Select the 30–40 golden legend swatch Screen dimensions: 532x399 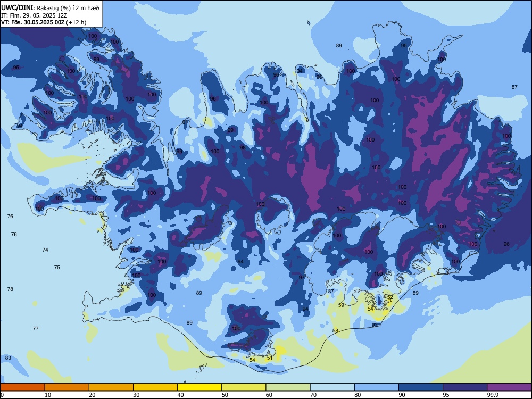tap(155, 387)
